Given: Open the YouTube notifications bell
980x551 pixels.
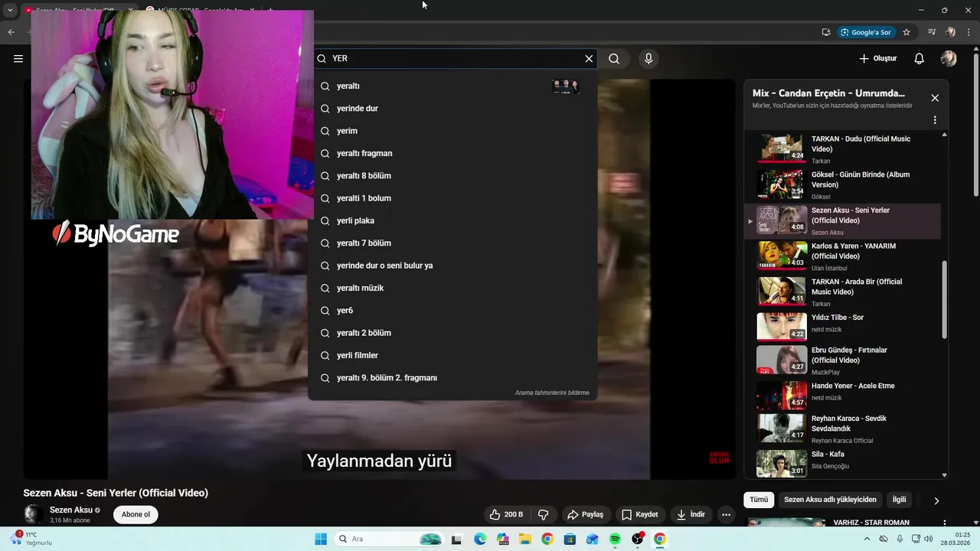Looking at the screenshot, I should pyautogui.click(x=920, y=58).
